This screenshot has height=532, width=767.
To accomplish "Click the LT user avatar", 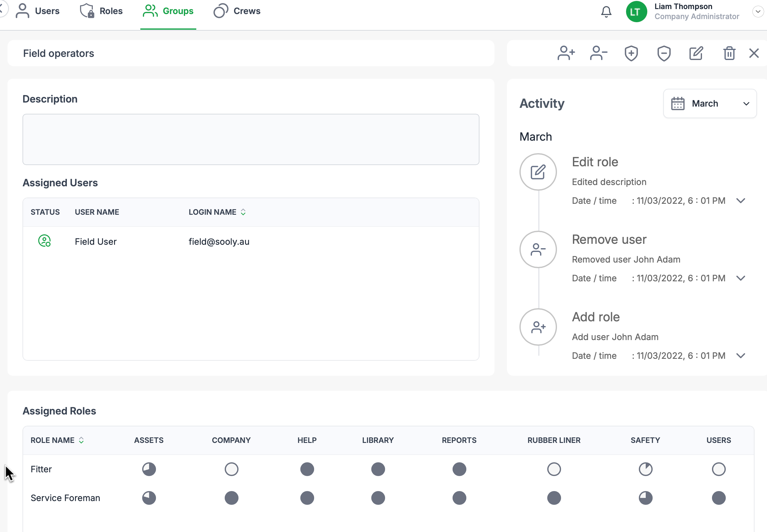I will tap(636, 12).
